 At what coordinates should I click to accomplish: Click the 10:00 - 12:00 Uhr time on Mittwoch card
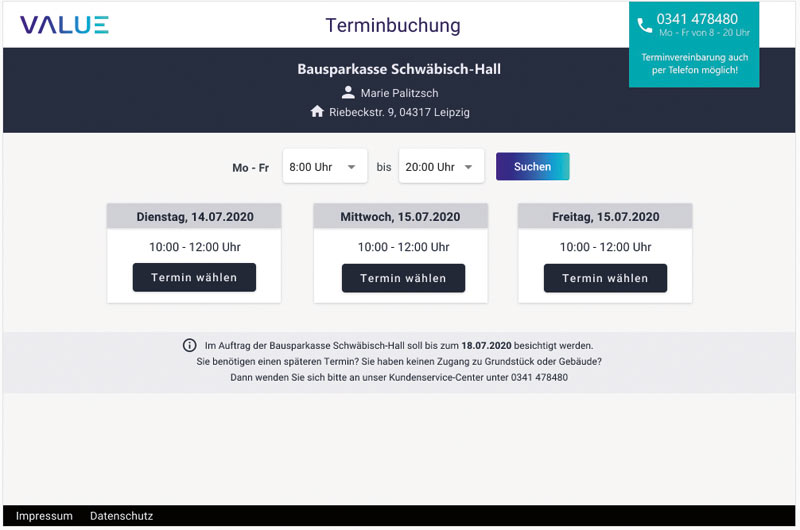[404, 247]
